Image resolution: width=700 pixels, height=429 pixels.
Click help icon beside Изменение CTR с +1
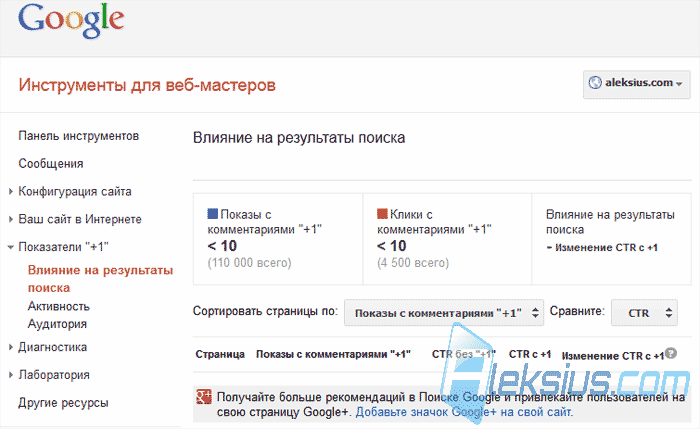[671, 353]
